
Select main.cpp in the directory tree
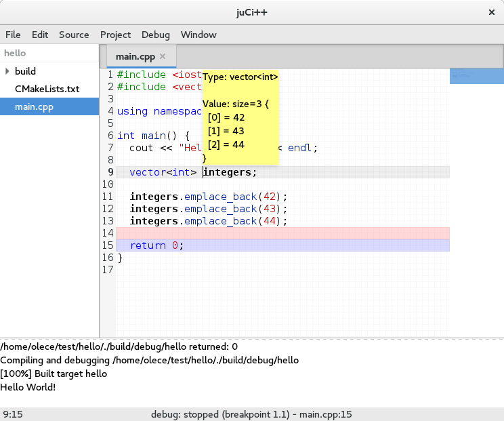coord(34,106)
